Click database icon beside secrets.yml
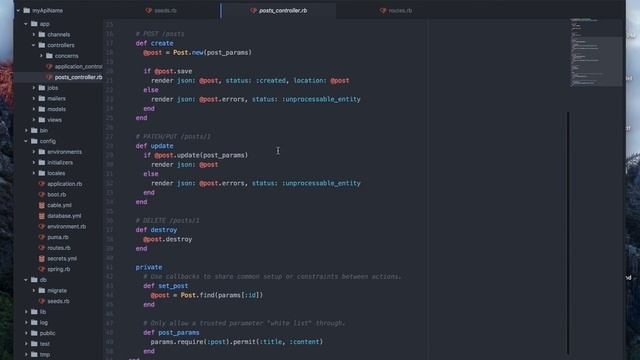Viewport: 640px width, 360px height. pos(42,258)
